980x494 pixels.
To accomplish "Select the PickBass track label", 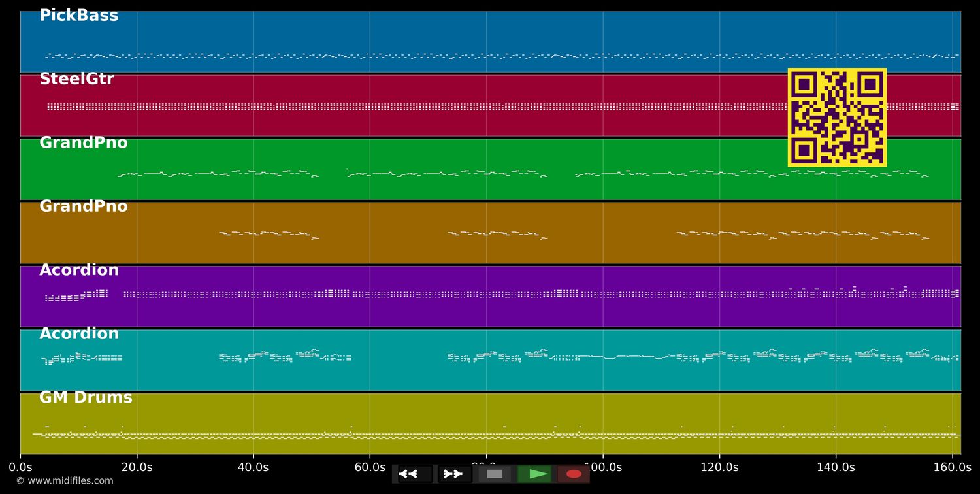I will coord(78,16).
